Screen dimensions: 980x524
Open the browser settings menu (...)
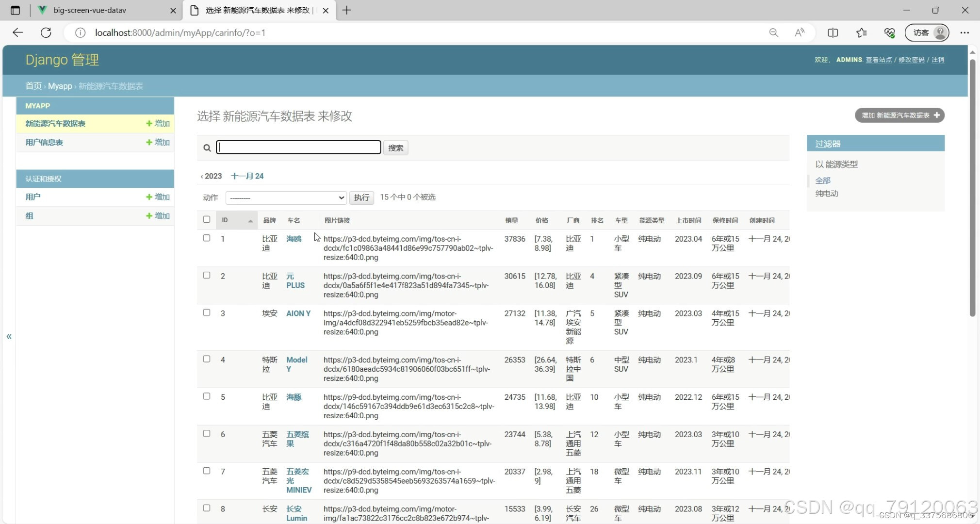click(964, 33)
